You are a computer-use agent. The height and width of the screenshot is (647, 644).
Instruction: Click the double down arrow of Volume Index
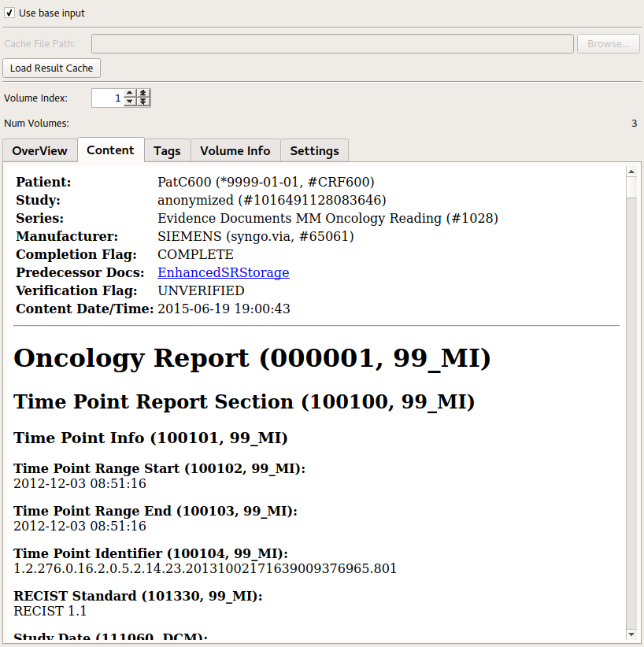click(142, 102)
